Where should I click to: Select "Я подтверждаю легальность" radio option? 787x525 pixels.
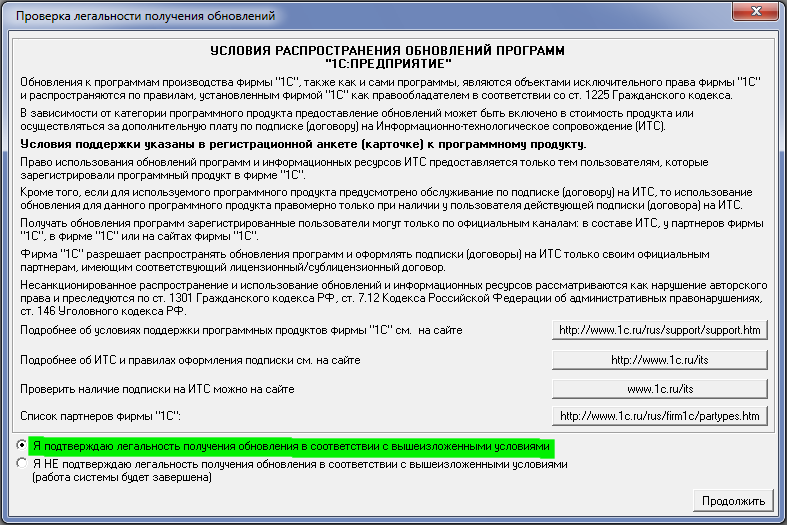tap(22, 445)
